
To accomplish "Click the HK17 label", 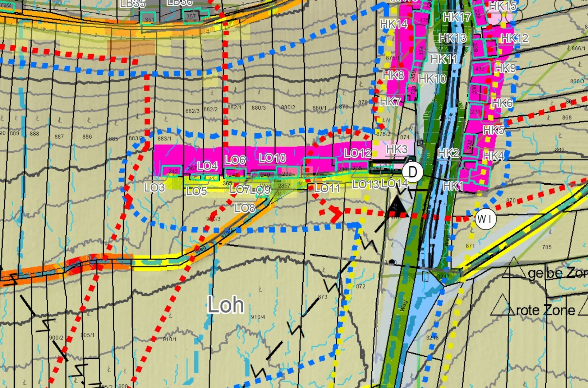I will (x=457, y=17).
